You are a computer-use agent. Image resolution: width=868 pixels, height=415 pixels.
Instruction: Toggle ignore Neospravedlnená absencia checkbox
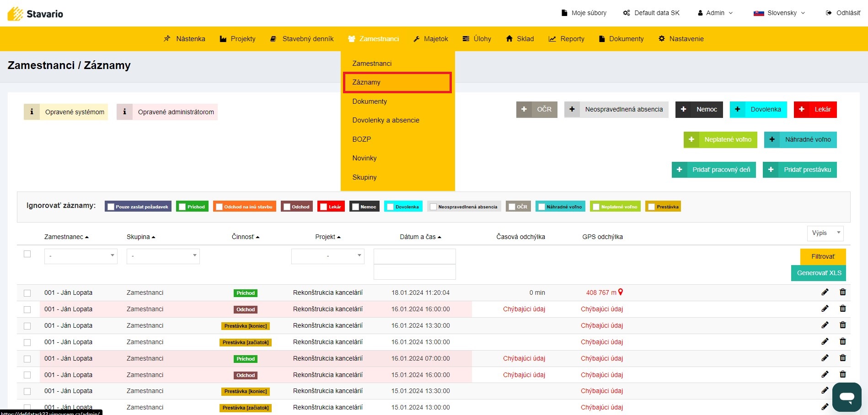tap(433, 207)
